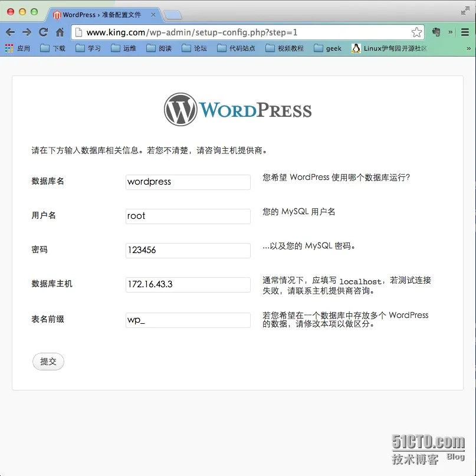Viewport: 476px width, 476px height.
Task: Click the 密码 label
Action: pos(40,250)
